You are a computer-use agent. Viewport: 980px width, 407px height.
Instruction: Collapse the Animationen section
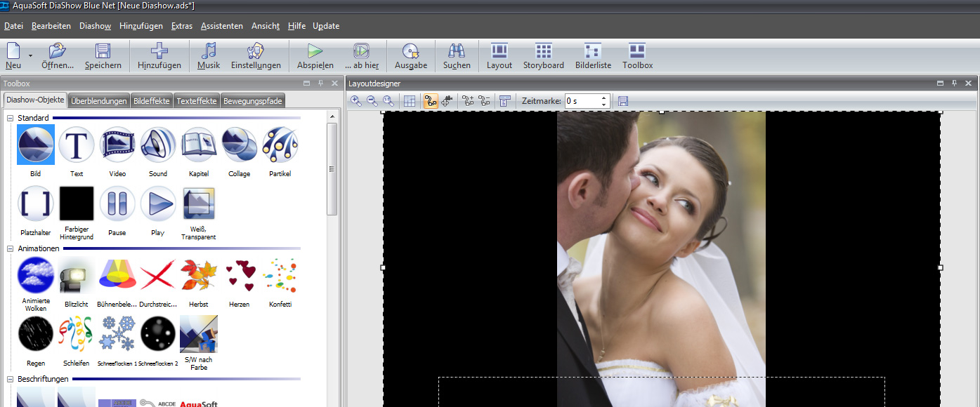[11, 248]
